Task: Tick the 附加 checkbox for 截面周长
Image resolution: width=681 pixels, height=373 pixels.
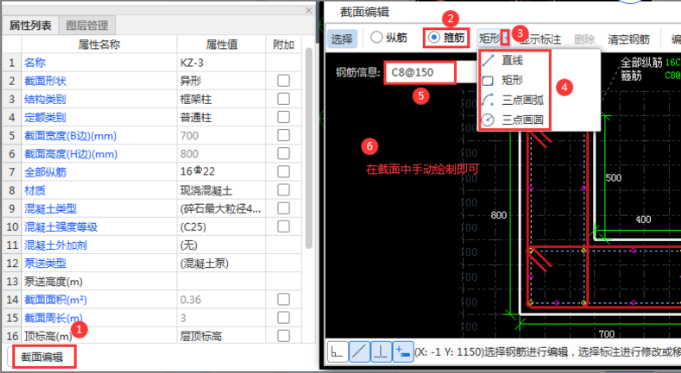Action: pyautogui.click(x=284, y=318)
